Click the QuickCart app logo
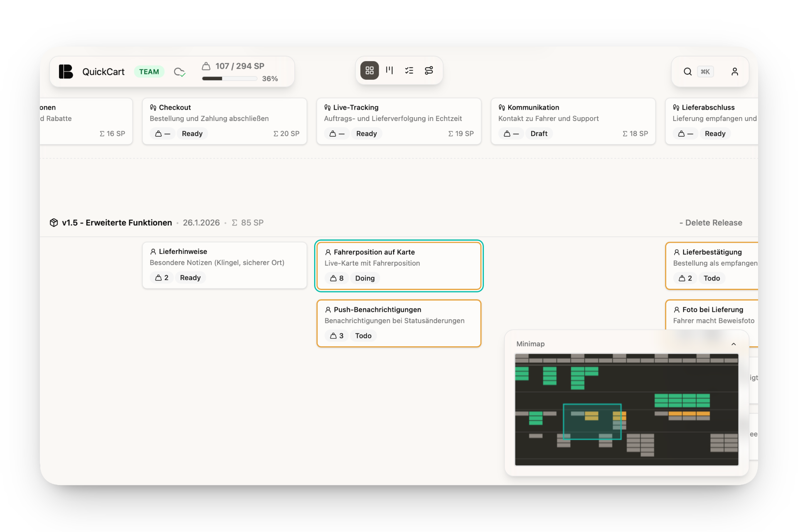The width and height of the screenshot is (798, 532). click(x=66, y=71)
